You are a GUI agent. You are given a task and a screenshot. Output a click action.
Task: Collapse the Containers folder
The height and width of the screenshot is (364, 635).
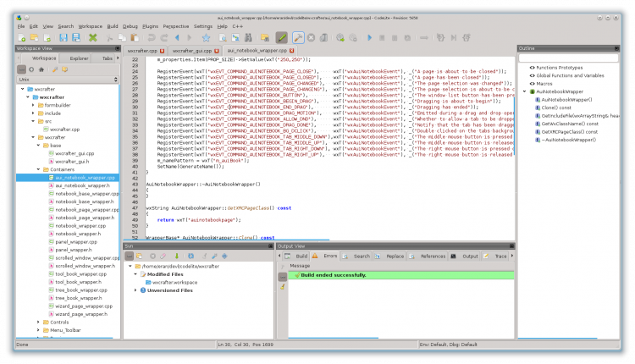pos(38,169)
